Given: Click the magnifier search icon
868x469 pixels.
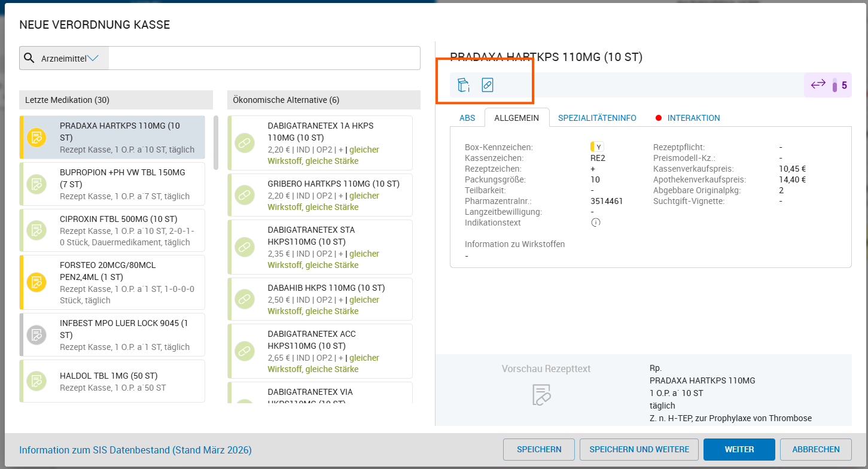Looking at the screenshot, I should point(29,58).
